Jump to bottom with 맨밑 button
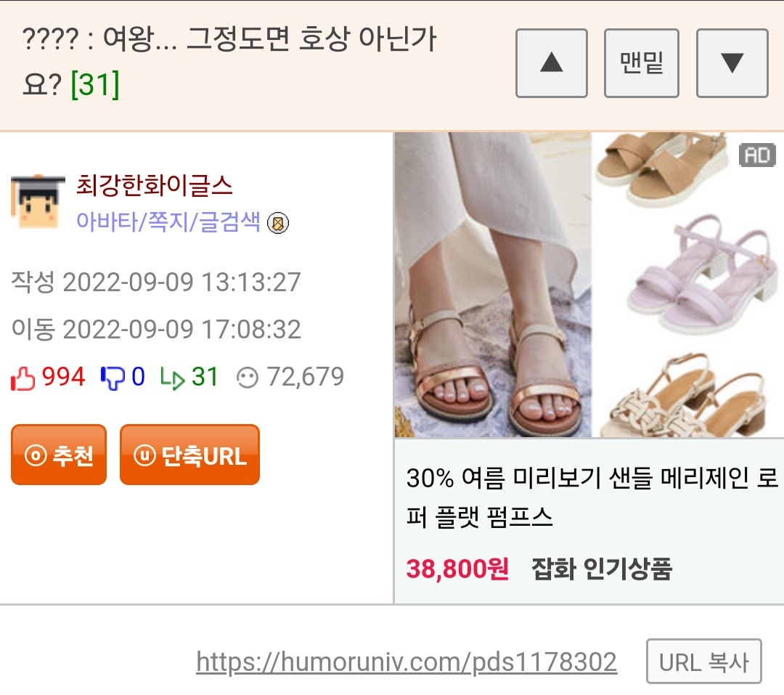The height and width of the screenshot is (695, 784). coord(642,63)
